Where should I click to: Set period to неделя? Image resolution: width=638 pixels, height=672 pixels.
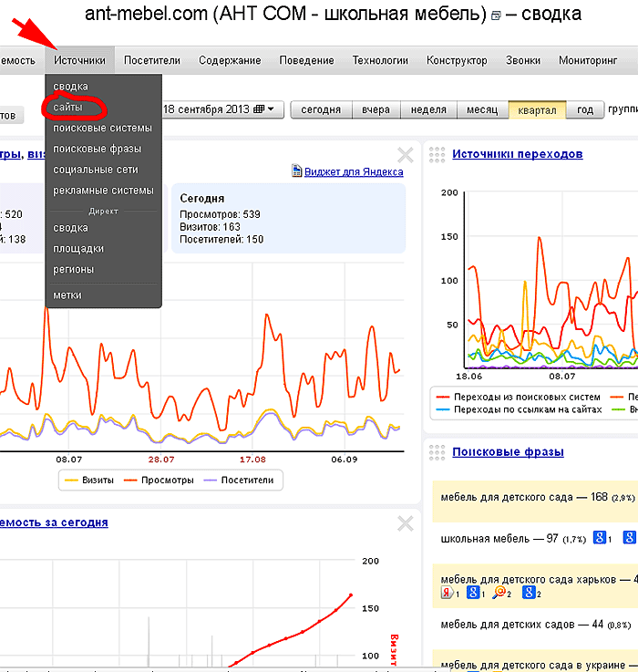coord(428,109)
